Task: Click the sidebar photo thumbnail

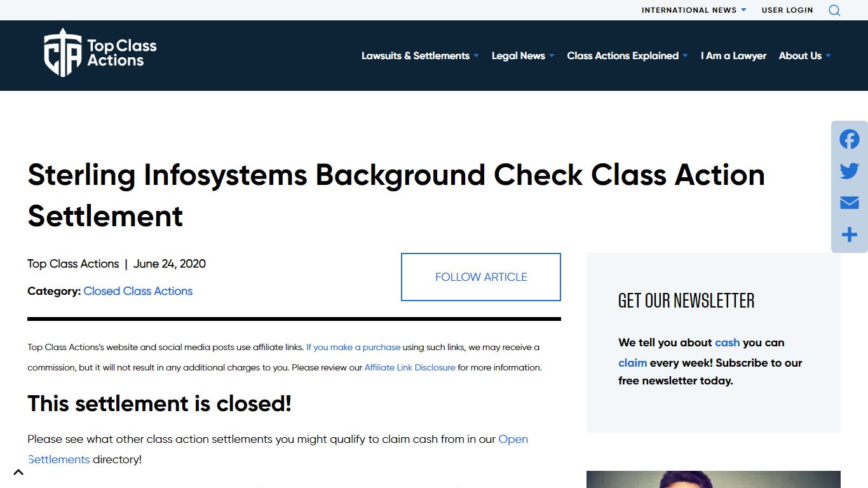Action: point(714,479)
